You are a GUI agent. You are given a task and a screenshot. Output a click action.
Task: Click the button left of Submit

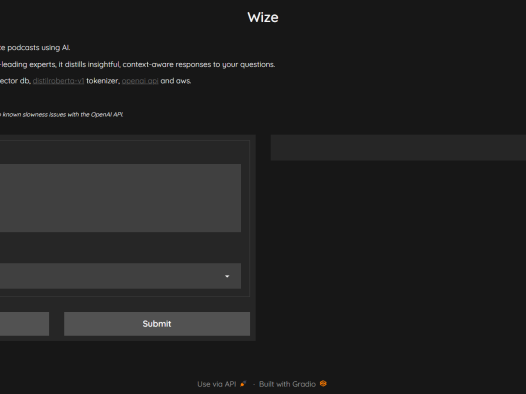[x=24, y=324]
